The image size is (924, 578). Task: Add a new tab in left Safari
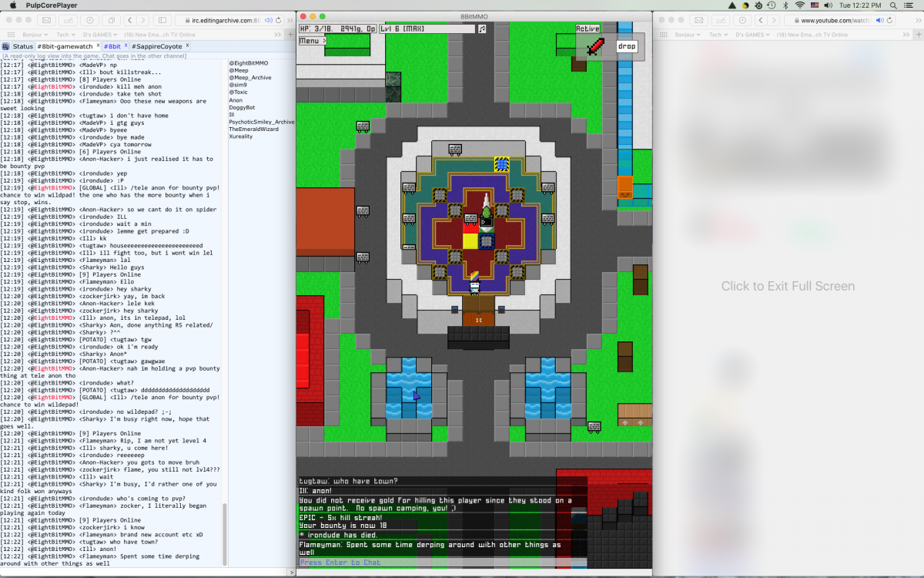click(291, 35)
